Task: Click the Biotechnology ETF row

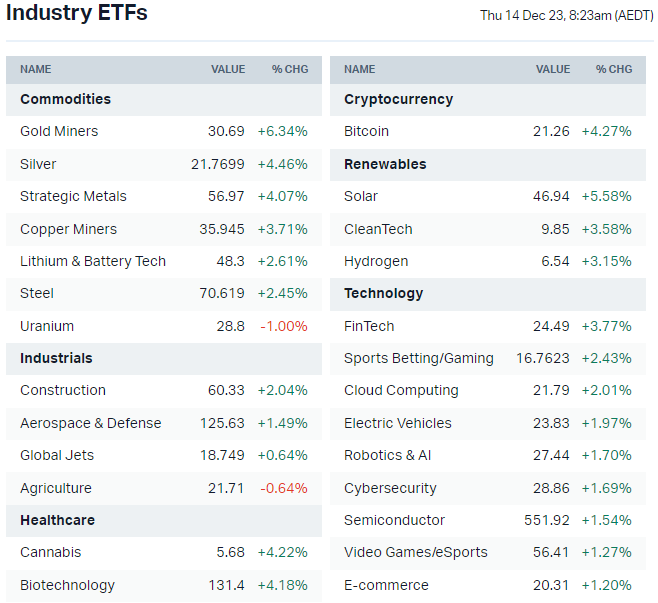Action: [x=67, y=585]
